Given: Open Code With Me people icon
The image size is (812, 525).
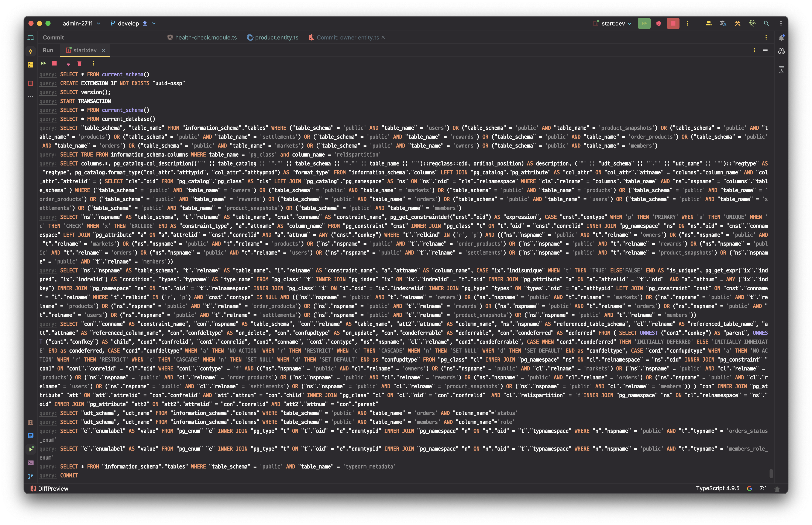Looking at the screenshot, I should pos(709,24).
